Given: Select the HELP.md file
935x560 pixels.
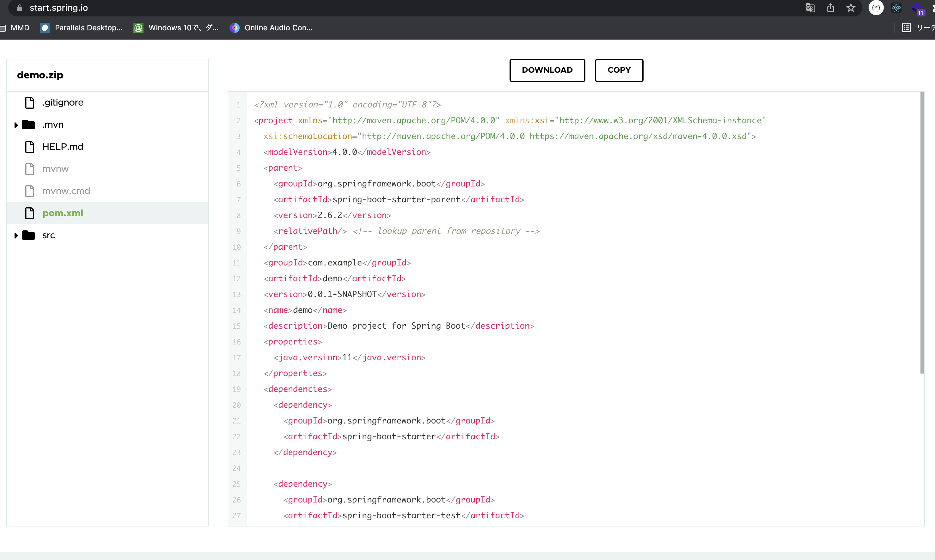Looking at the screenshot, I should 62,147.
